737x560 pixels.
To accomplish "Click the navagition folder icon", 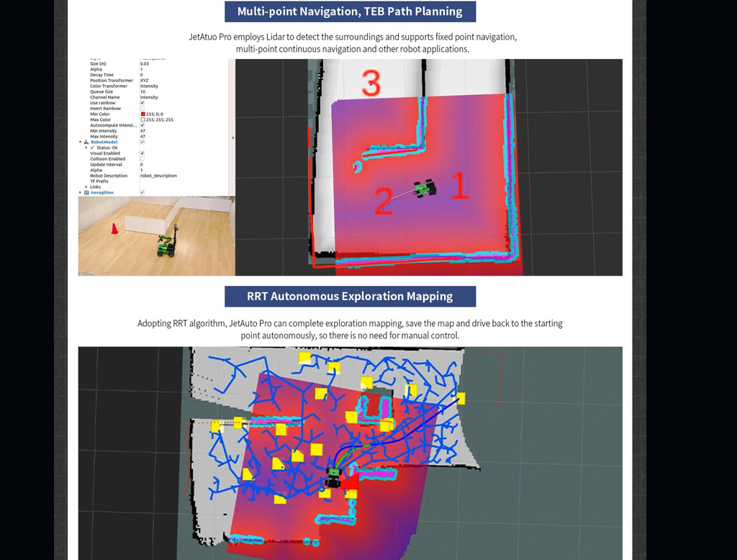I will (86, 192).
